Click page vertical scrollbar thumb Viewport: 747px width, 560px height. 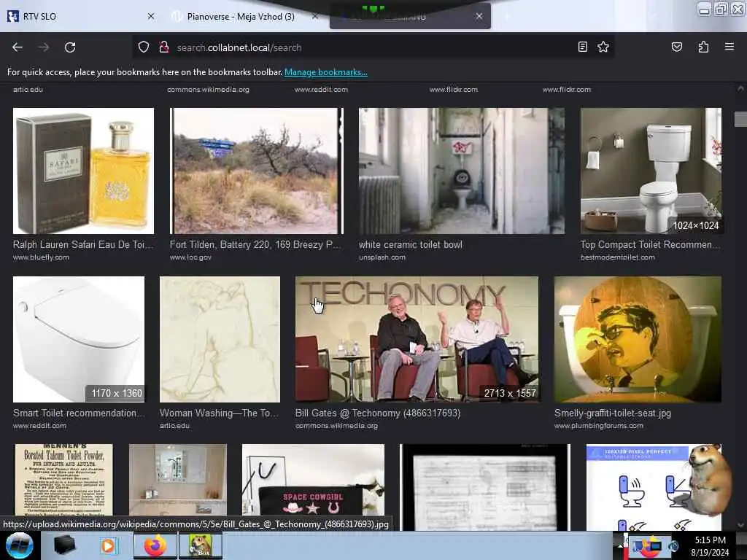point(740,119)
